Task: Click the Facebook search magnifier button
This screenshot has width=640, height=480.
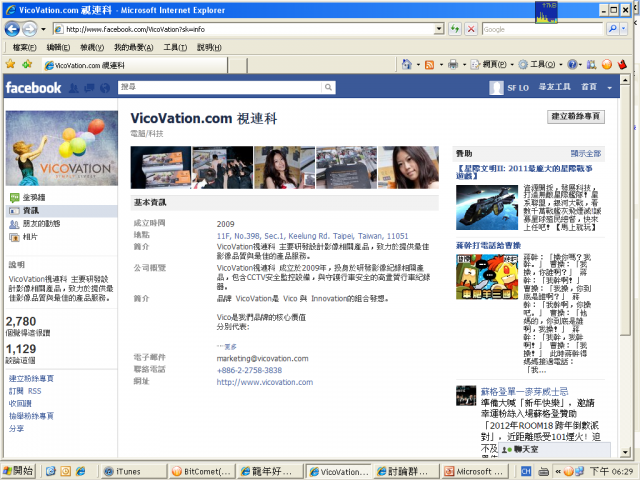Action: 328,87
